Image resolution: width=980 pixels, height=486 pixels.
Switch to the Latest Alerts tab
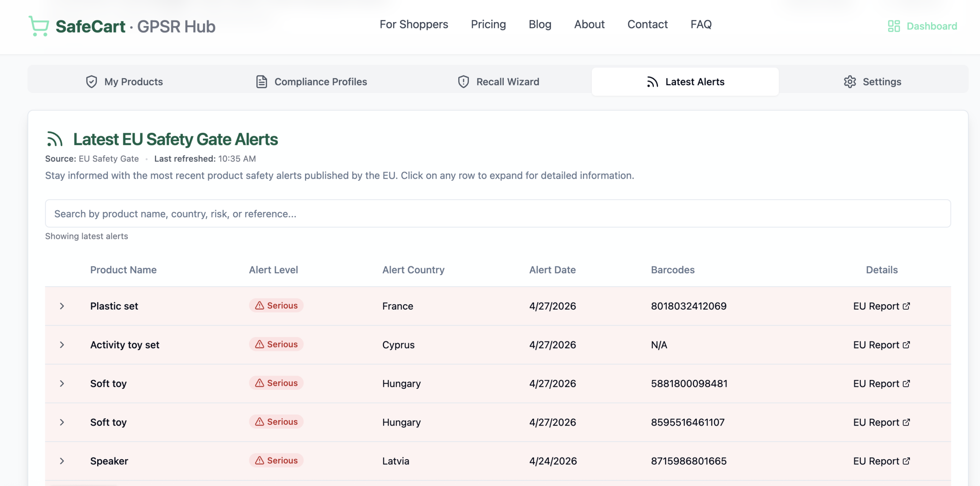point(685,82)
